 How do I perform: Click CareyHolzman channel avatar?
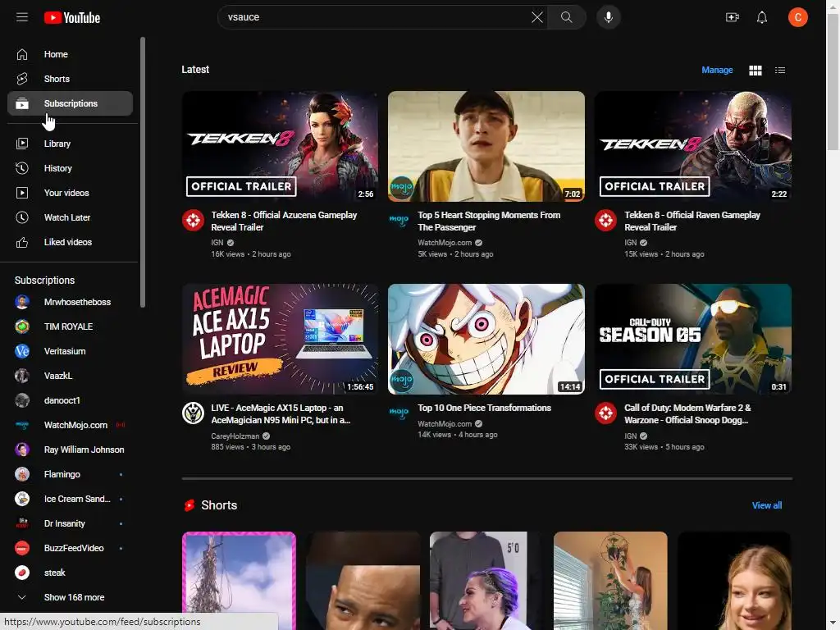click(193, 413)
